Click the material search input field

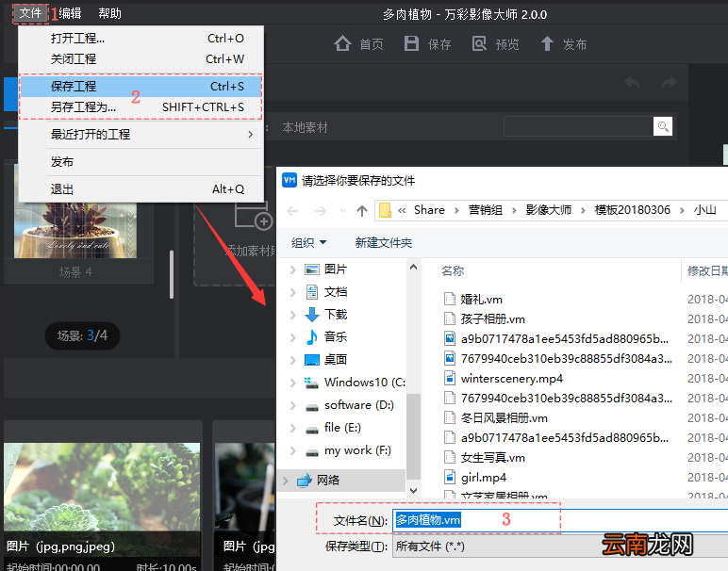point(578,126)
